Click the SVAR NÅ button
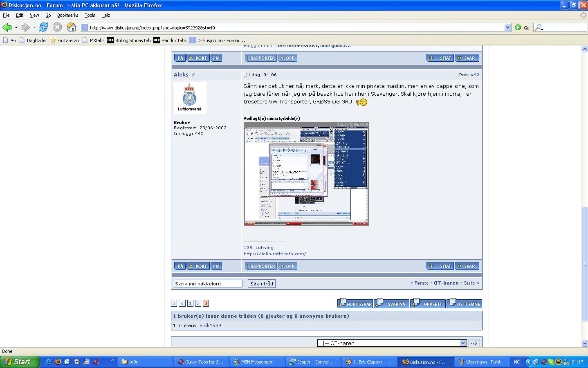 [x=392, y=304]
